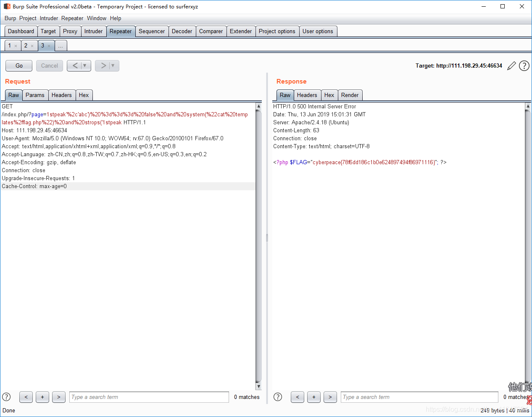The width and height of the screenshot is (532, 417).
Task: Go back in the request history
Action: pos(75,66)
